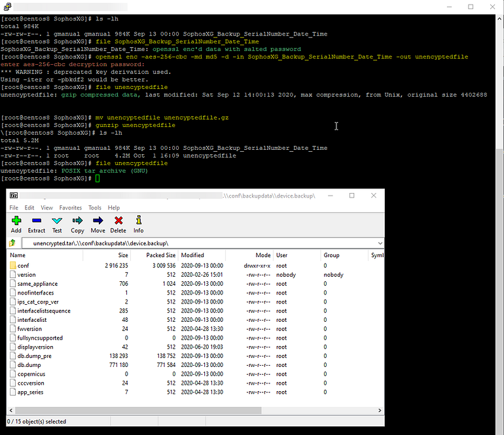The image size is (504, 435).
Task: Click the red Delete icon
Action: (x=118, y=220)
